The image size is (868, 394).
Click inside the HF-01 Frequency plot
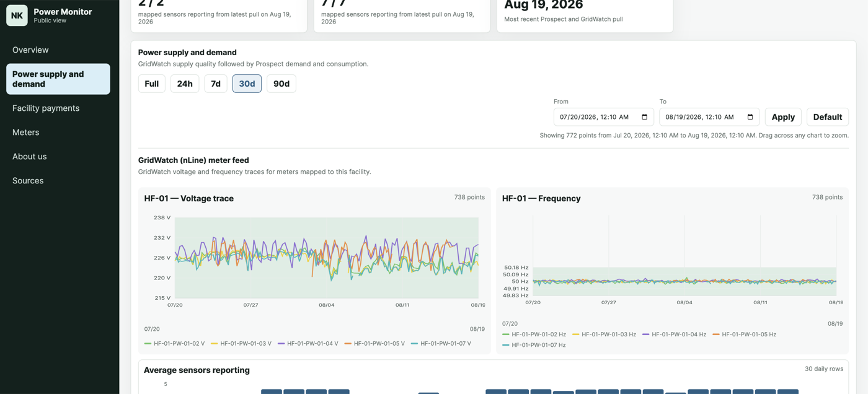point(684,256)
